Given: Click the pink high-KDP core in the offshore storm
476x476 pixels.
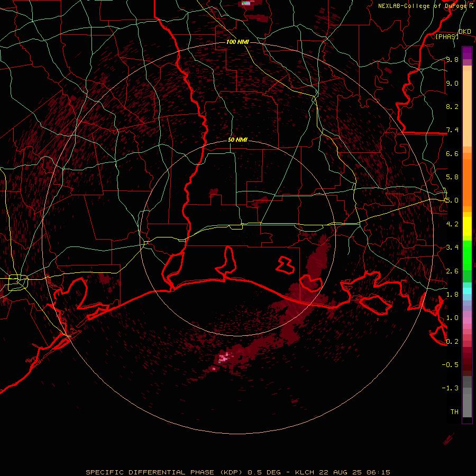Looking at the screenshot, I should (224, 358).
